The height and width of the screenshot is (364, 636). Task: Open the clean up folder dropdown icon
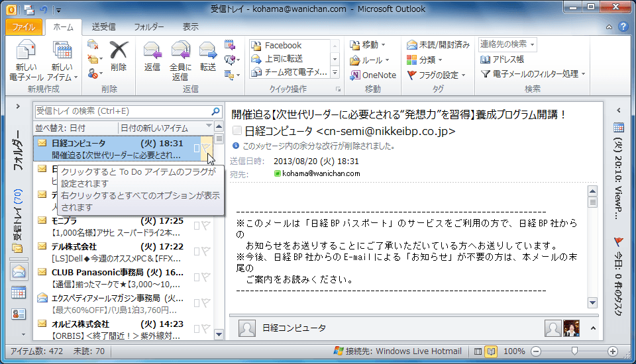95,60
